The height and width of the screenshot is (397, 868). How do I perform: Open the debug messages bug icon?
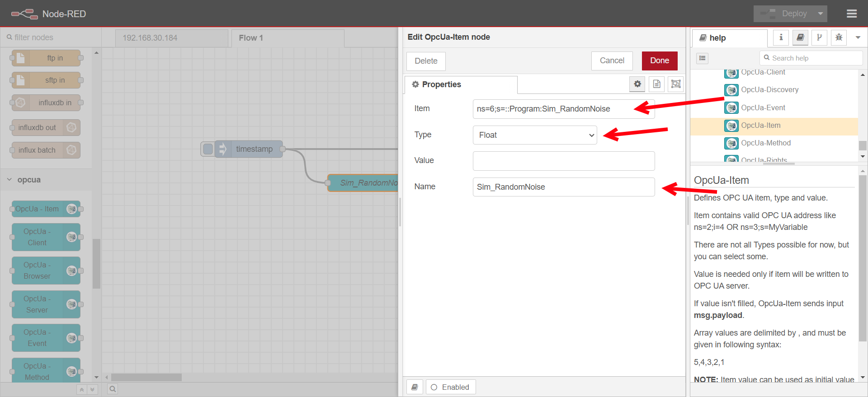point(839,37)
